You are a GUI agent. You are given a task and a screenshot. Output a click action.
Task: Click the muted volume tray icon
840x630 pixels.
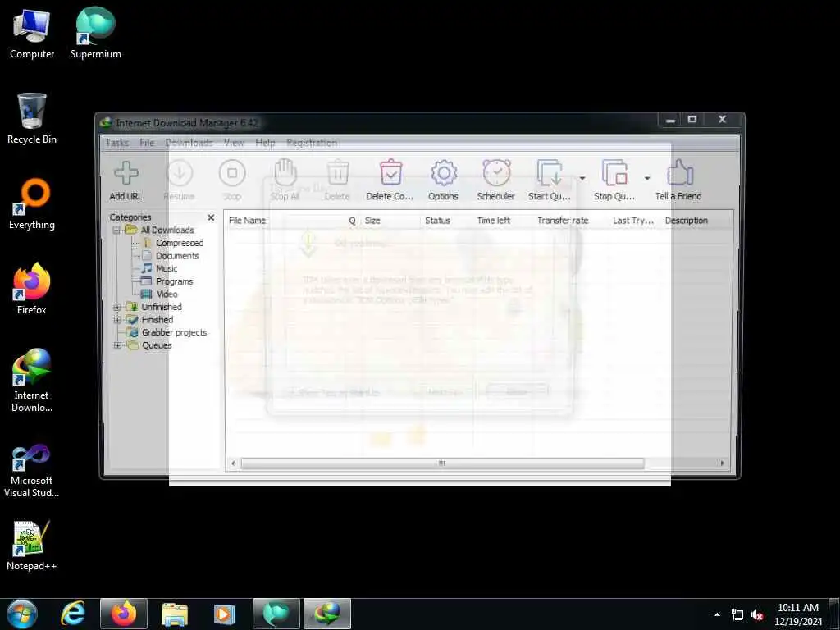[757, 615]
